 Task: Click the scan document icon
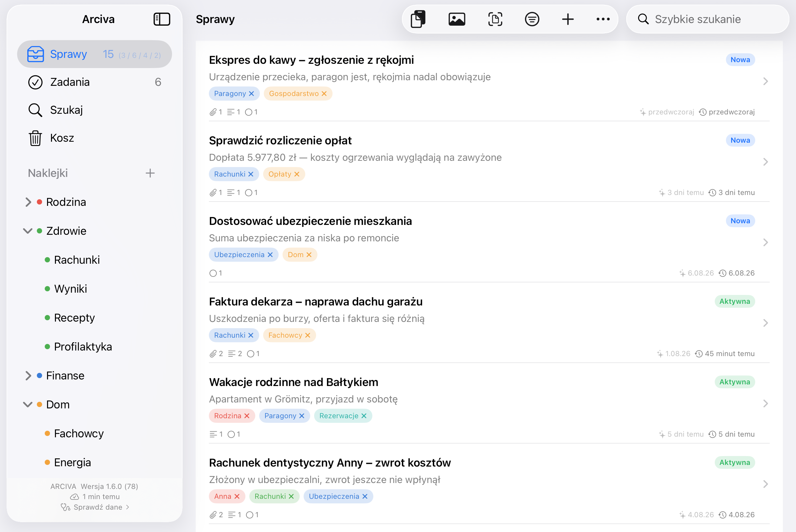[x=495, y=19]
